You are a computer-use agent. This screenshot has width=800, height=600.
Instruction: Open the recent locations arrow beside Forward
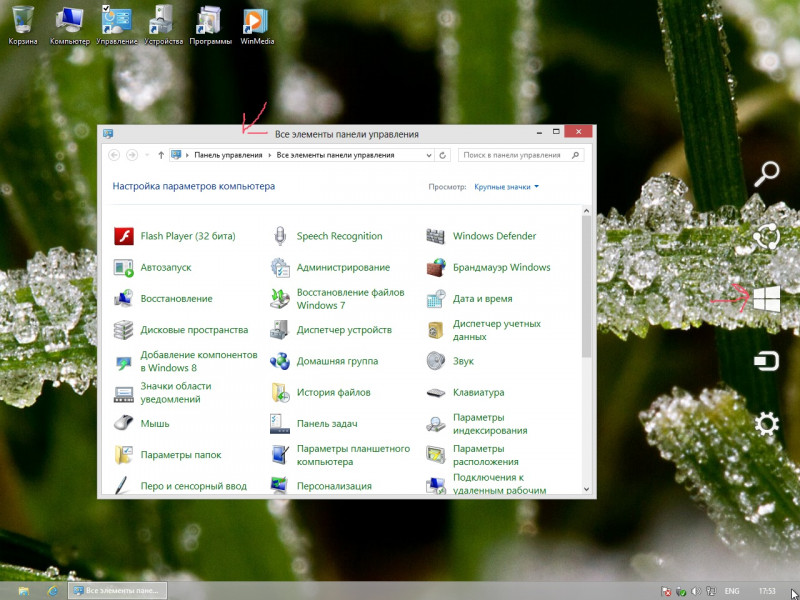(147, 155)
